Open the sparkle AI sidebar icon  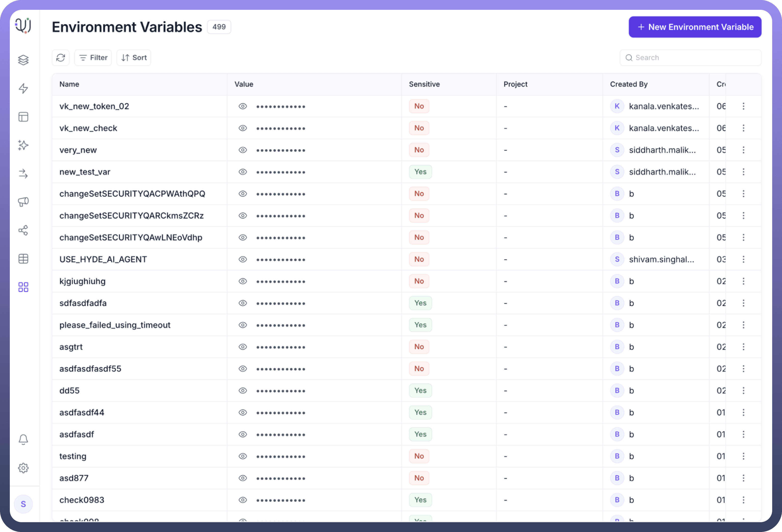point(23,145)
